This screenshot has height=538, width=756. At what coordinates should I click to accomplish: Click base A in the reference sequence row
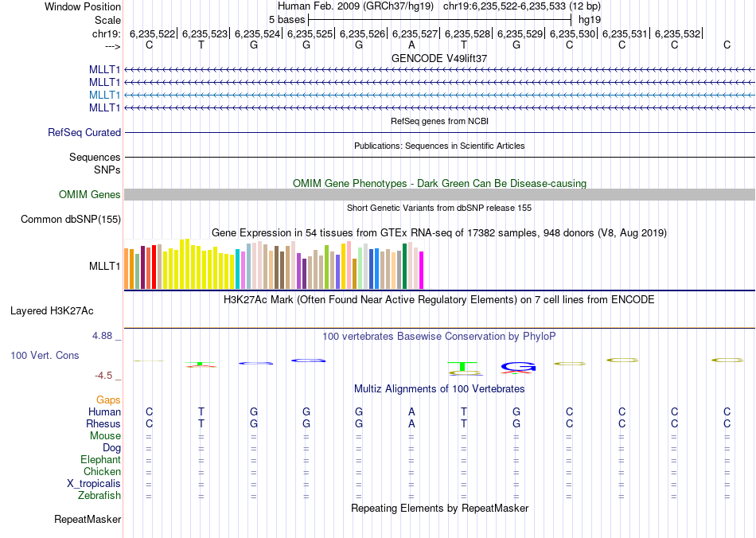click(x=411, y=45)
